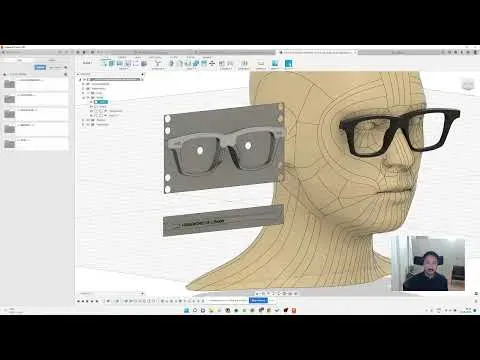The width and height of the screenshot is (480, 360).
Task: Toggle visibility of the Bodies folder
Action: tap(88, 98)
